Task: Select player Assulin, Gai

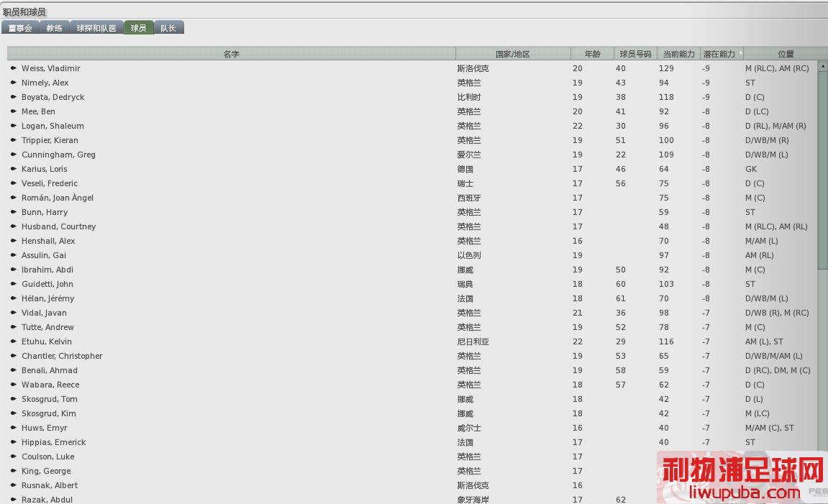Action: (44, 255)
